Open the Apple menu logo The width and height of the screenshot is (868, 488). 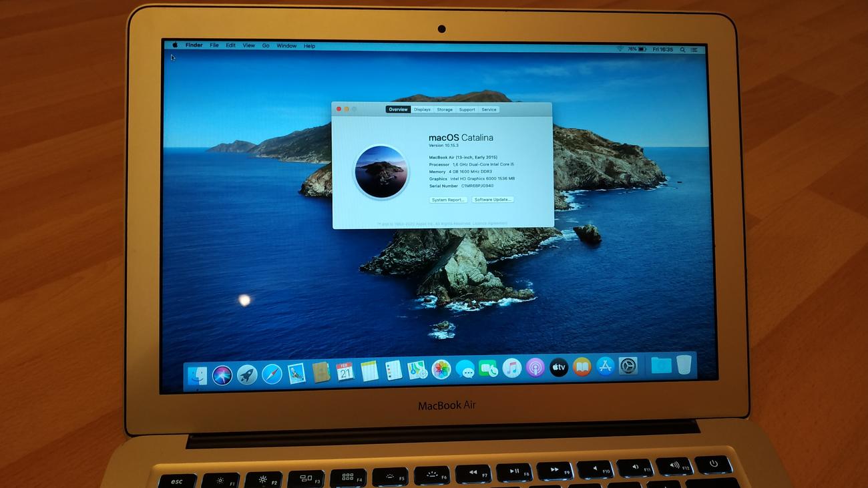(175, 45)
